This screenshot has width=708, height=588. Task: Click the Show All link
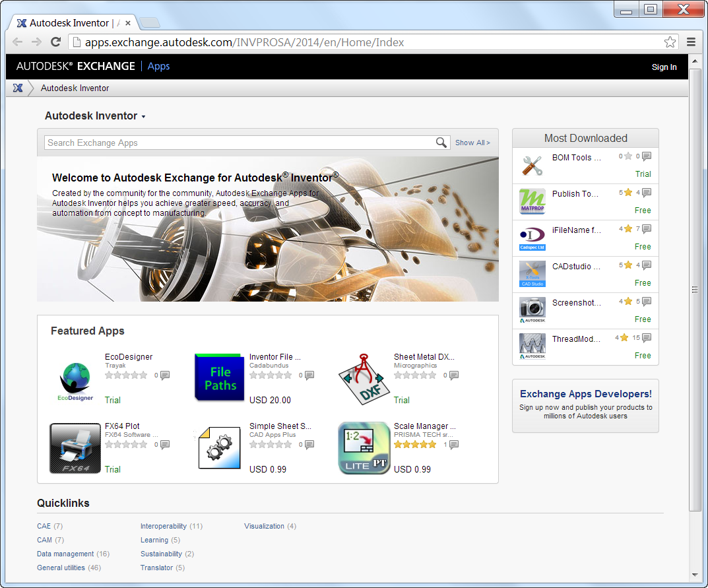pos(472,143)
